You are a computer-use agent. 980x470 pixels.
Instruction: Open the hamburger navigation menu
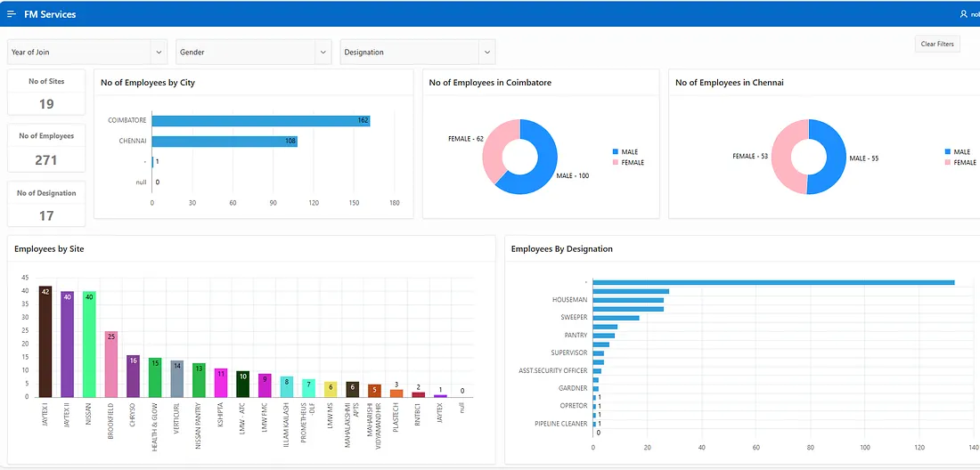coord(12,14)
